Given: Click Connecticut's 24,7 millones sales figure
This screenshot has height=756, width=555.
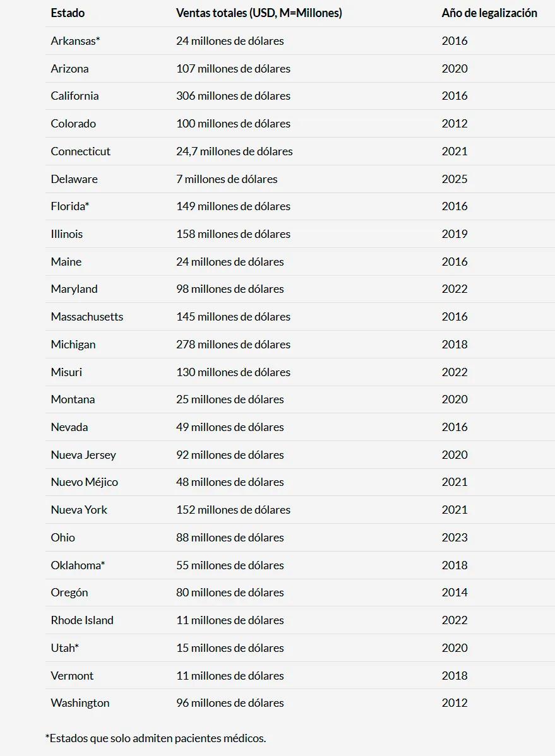Looking at the screenshot, I should [234, 151].
